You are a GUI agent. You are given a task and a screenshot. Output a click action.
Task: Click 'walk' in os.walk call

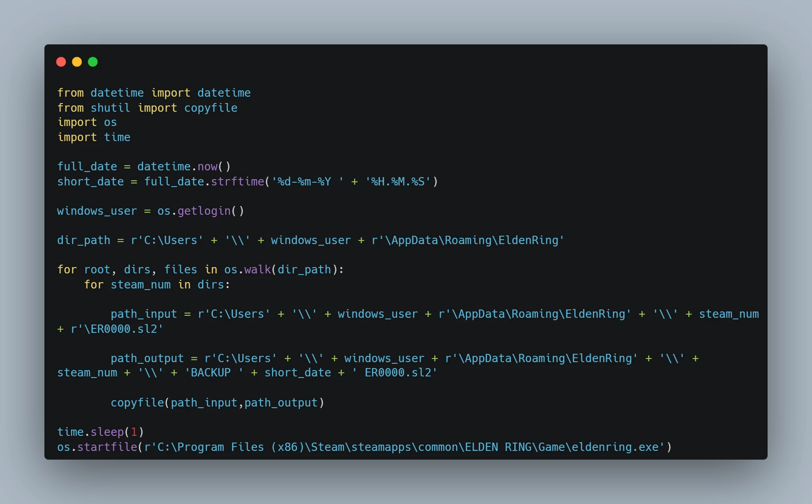click(x=257, y=269)
